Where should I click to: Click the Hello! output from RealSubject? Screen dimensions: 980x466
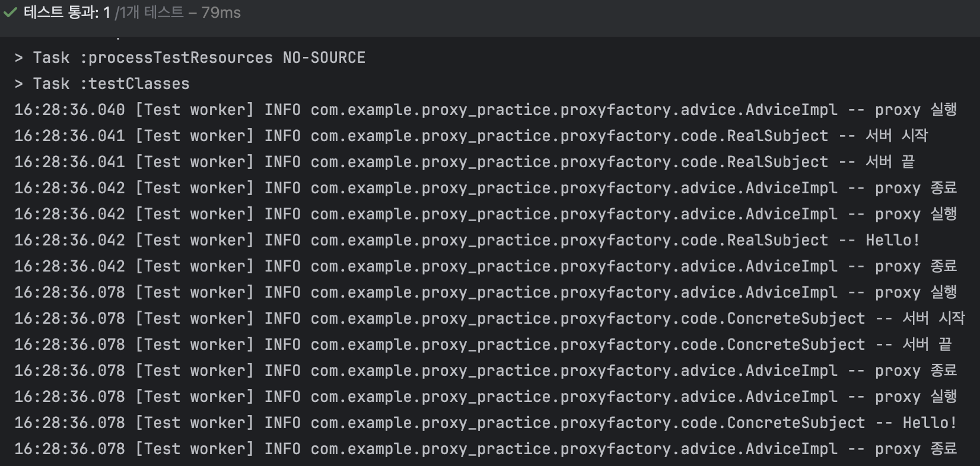[890, 240]
